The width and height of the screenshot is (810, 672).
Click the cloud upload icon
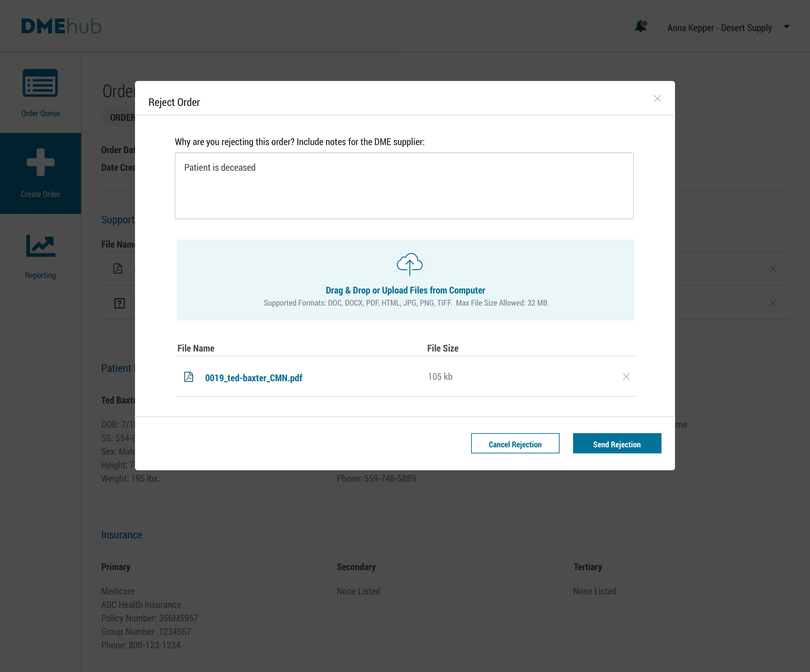(x=410, y=264)
